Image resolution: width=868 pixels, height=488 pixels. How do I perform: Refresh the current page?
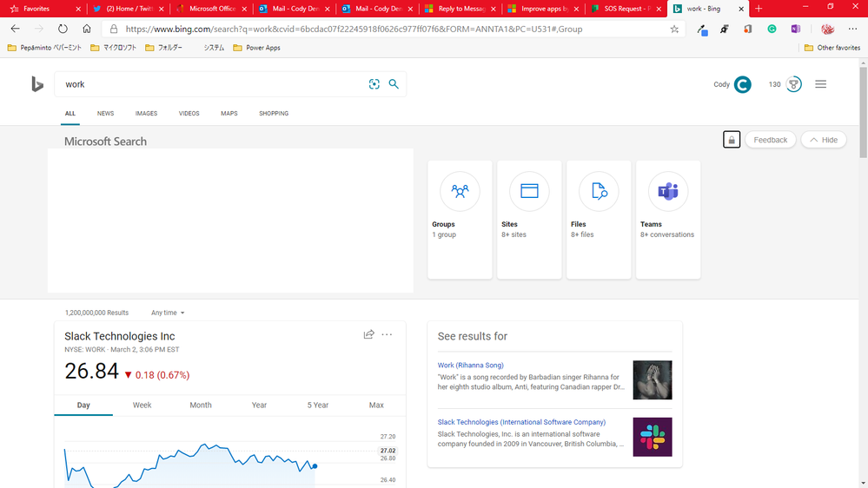(63, 29)
